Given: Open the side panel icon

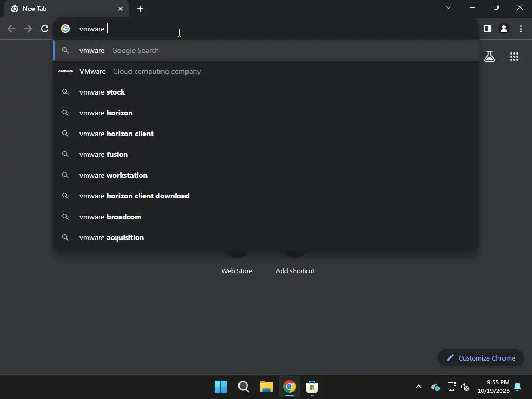Looking at the screenshot, I should tap(487, 29).
